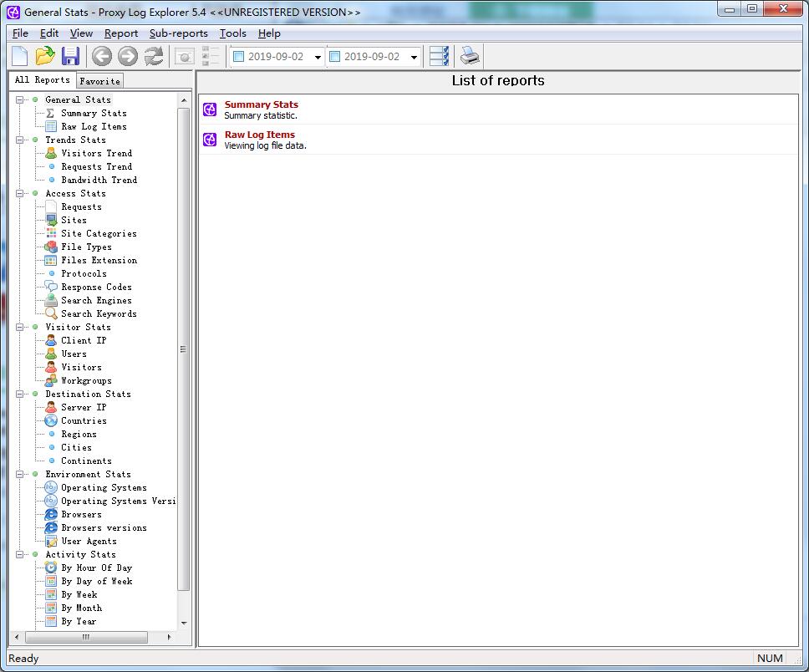Toggle the start date checkbox
The height and width of the screenshot is (672, 809).
[x=238, y=56]
